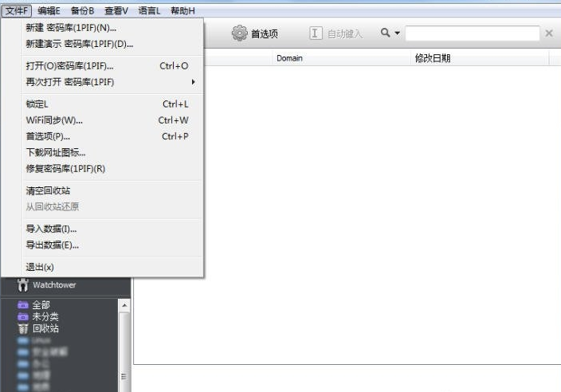Click the 自动键入 toolbar icon
This screenshot has width=561, height=392.
[x=316, y=33]
